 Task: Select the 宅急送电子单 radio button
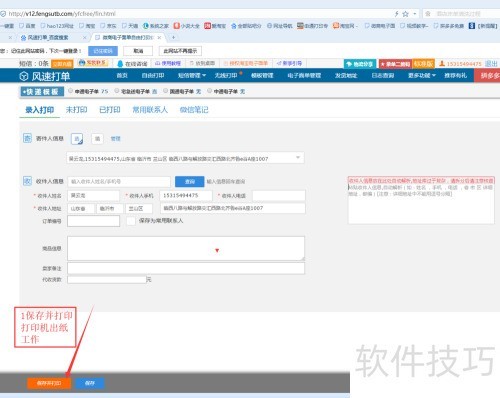tap(117, 91)
